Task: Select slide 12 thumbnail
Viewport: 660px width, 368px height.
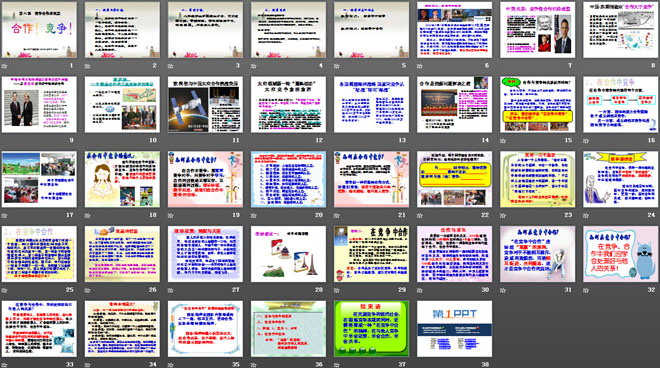Action: click(x=288, y=104)
